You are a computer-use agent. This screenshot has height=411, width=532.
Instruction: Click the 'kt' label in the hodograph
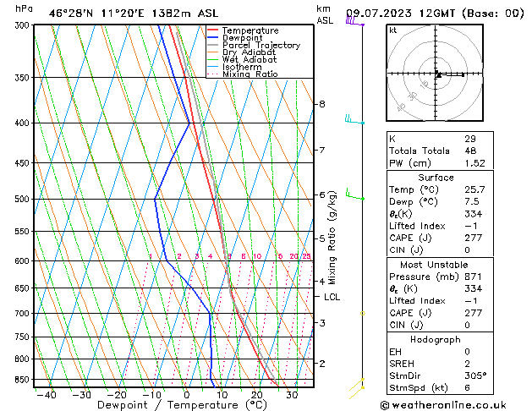pyautogui.click(x=393, y=30)
